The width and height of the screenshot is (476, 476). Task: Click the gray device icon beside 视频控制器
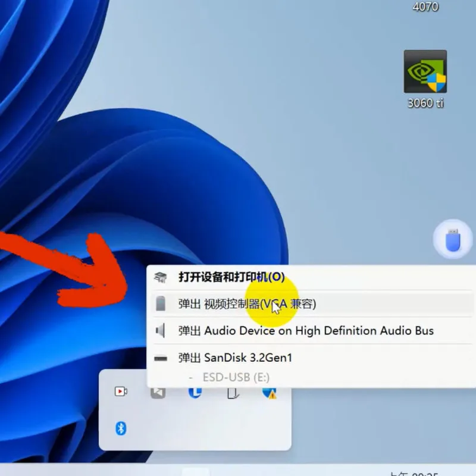pyautogui.click(x=161, y=304)
